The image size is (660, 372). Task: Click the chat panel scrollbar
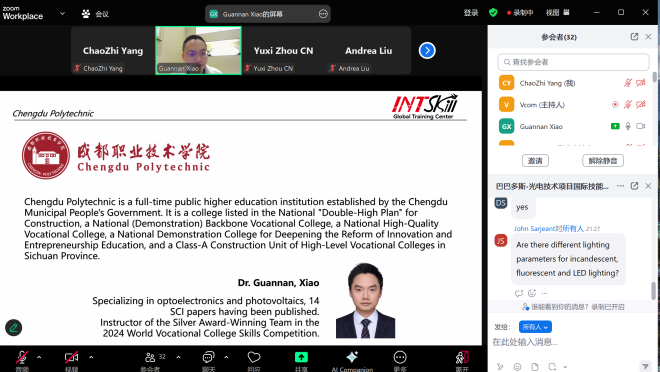point(653,291)
